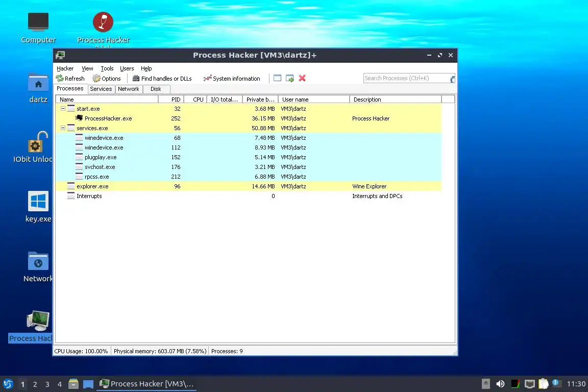Select the Processes tab

point(70,88)
